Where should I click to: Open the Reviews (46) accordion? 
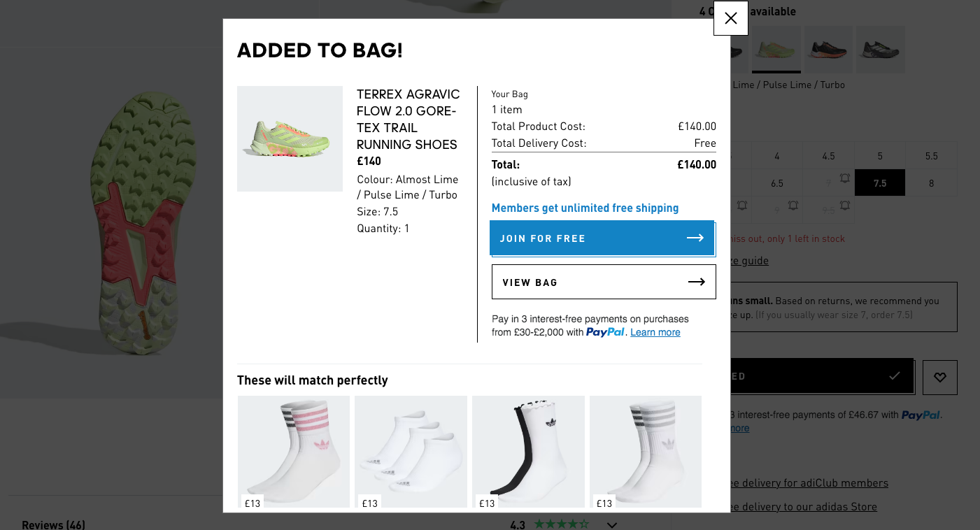53,524
